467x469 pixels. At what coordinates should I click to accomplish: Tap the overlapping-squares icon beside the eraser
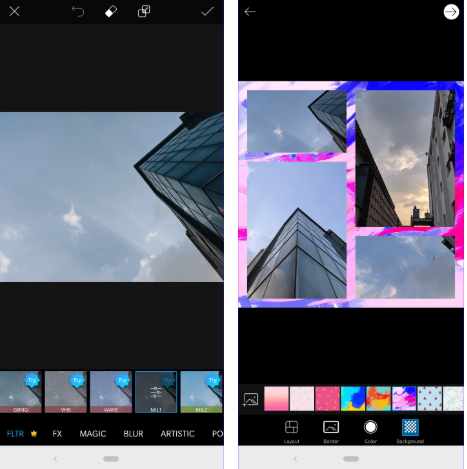[x=144, y=12]
